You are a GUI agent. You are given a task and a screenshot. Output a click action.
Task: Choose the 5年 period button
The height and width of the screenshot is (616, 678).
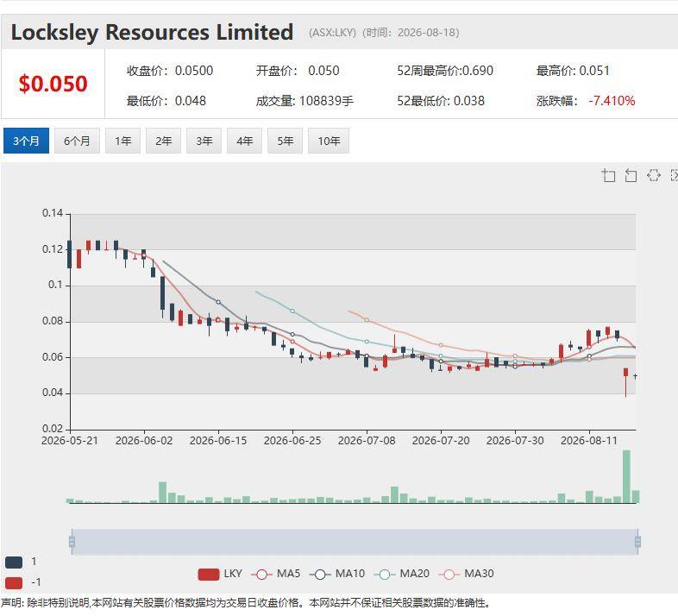285,141
